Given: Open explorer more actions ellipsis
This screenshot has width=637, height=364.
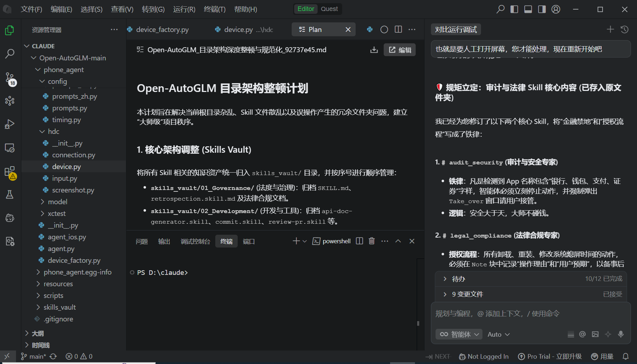Looking at the screenshot, I should tap(114, 29).
